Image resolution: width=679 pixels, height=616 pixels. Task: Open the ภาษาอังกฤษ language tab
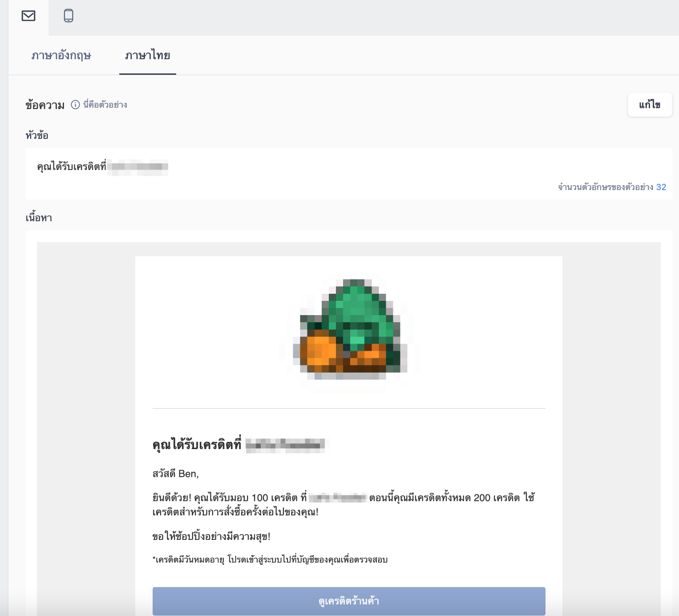(x=61, y=55)
